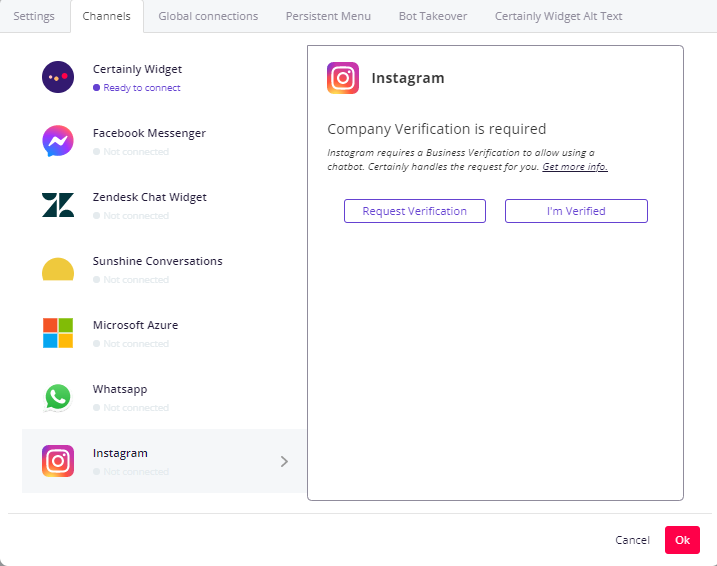Screen dimensions: 717x566
Task: Click the Certainly Widget channel icon
Action: pos(58,77)
